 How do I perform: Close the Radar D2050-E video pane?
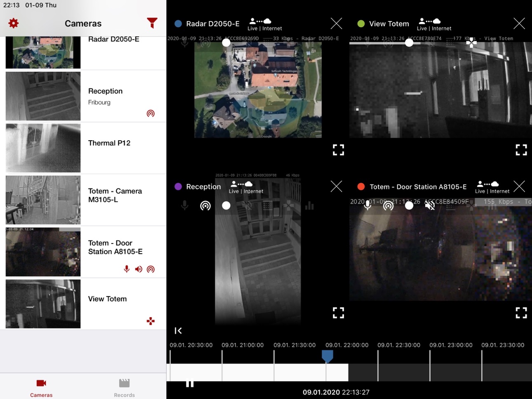pyautogui.click(x=337, y=24)
